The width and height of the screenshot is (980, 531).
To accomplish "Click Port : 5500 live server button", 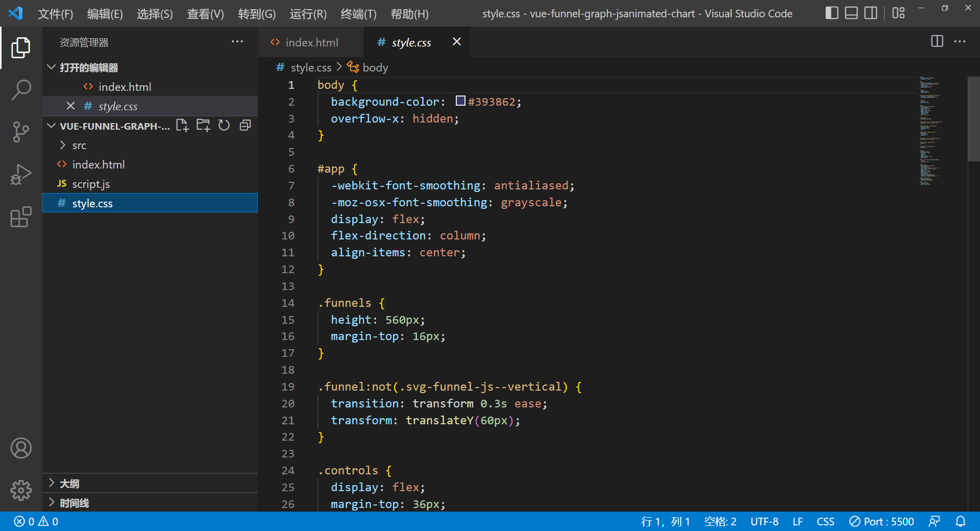I will click(x=881, y=521).
